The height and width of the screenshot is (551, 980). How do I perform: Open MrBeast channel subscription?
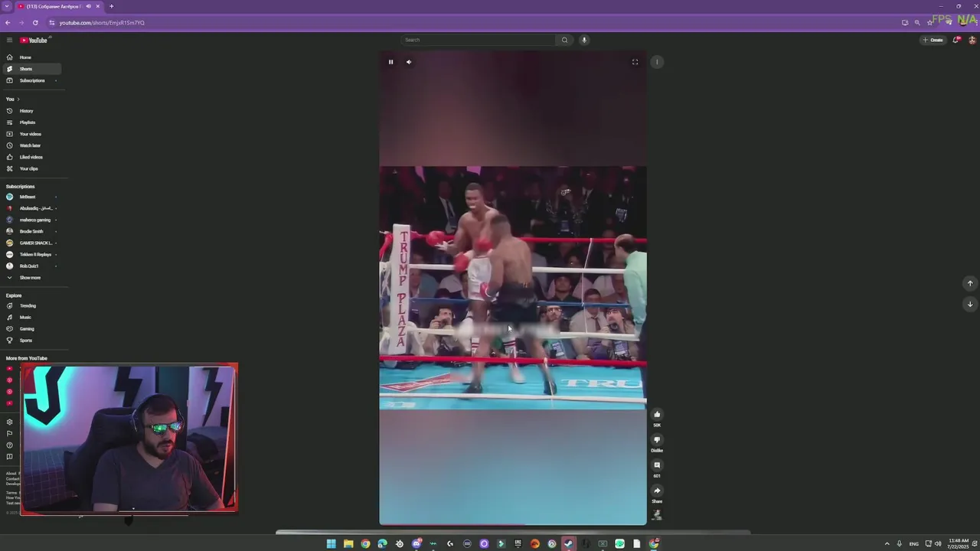tap(31, 197)
